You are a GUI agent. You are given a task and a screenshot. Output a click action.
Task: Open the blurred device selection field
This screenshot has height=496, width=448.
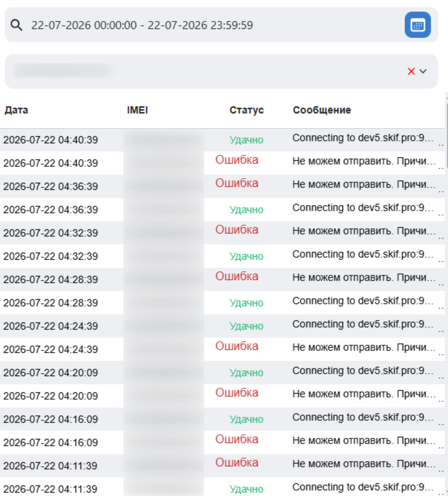(221, 71)
